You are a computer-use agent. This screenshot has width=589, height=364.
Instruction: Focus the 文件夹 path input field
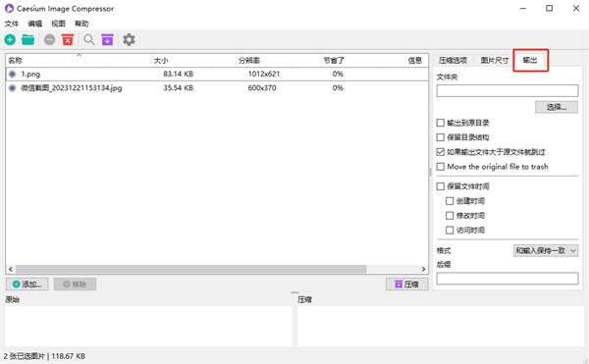[508, 91]
